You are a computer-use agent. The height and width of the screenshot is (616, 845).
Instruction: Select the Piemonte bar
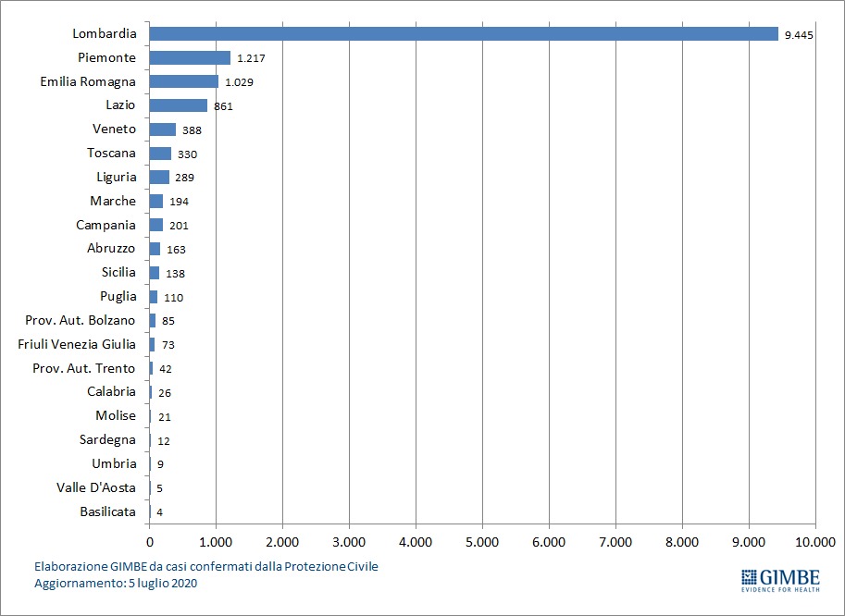[190, 57]
